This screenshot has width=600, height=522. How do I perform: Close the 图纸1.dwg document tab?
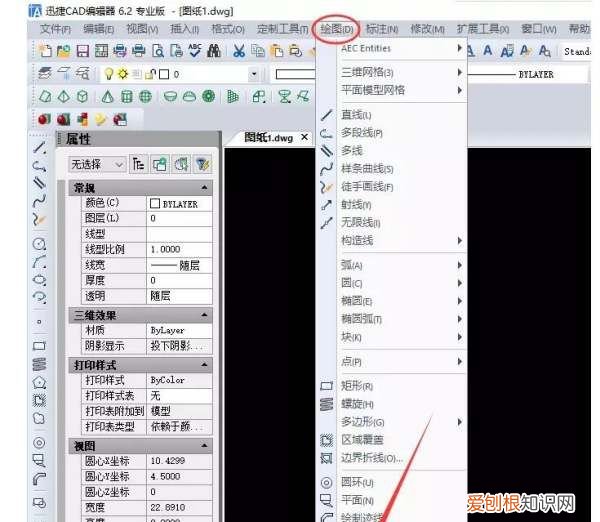point(304,137)
